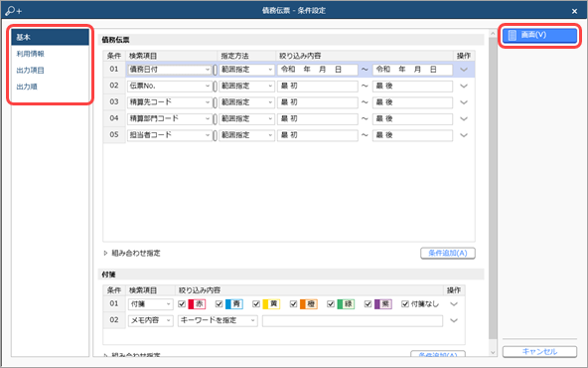Toggle the 青 sticky note checkbox
This screenshot has height=368, width=588.
(x=219, y=303)
